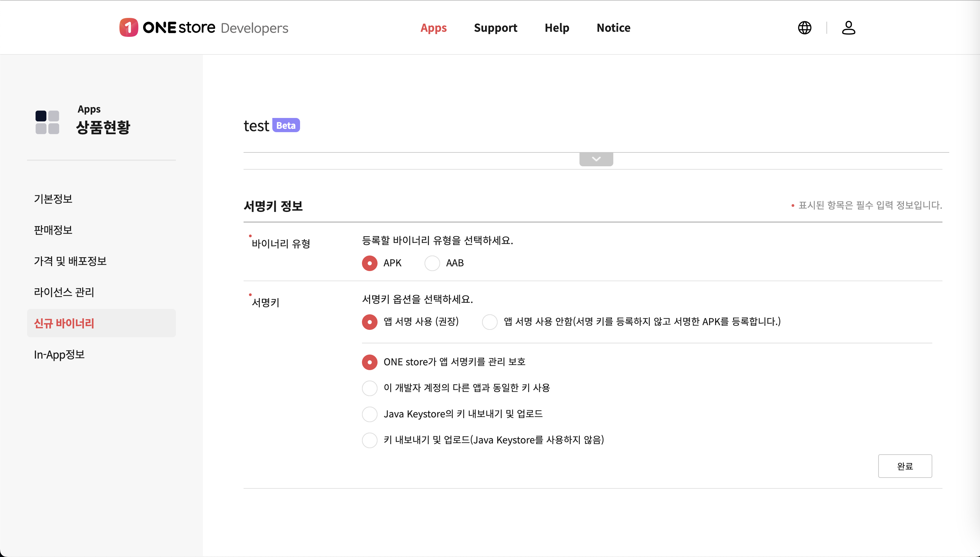Select Java Keystore의 키 내보내기 및 업로드
This screenshot has height=557, width=980.
click(x=369, y=414)
